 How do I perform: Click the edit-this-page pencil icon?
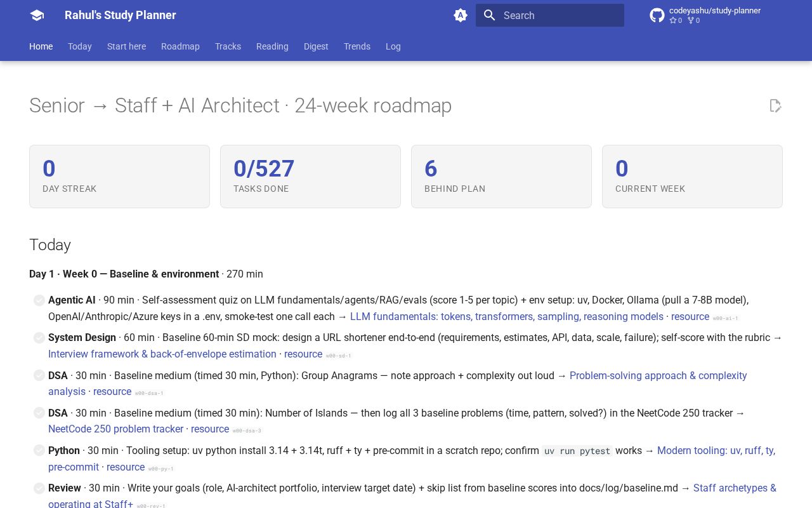[775, 105]
